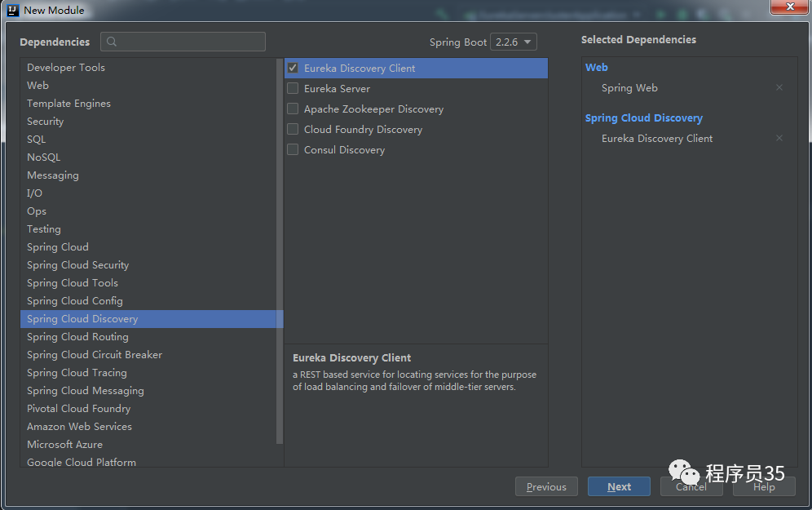Viewport: 812px width, 510px height.
Task: Choose the Spring Cloud Security category
Action: [x=148, y=265]
